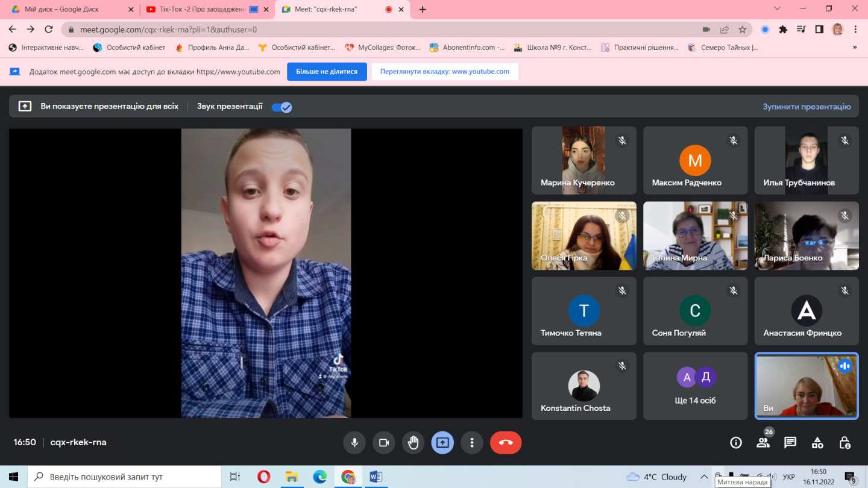The height and width of the screenshot is (488, 868).
Task: Open the activities shapes icon
Action: [817, 443]
